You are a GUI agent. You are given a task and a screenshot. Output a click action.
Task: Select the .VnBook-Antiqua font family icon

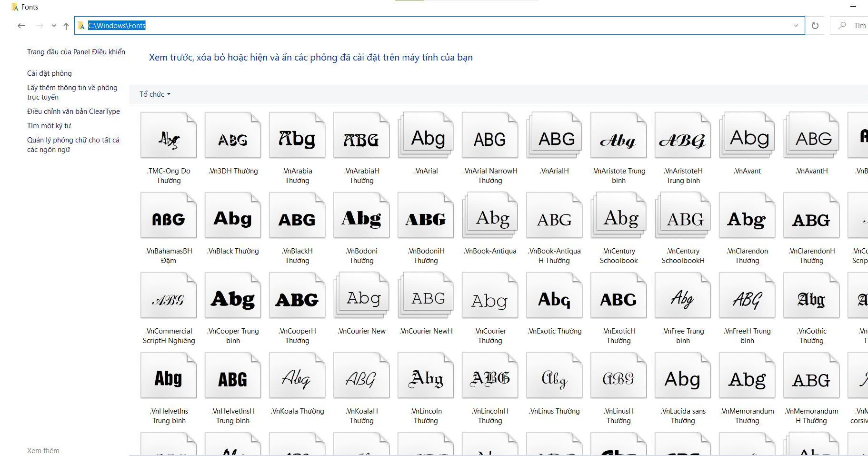490,215
